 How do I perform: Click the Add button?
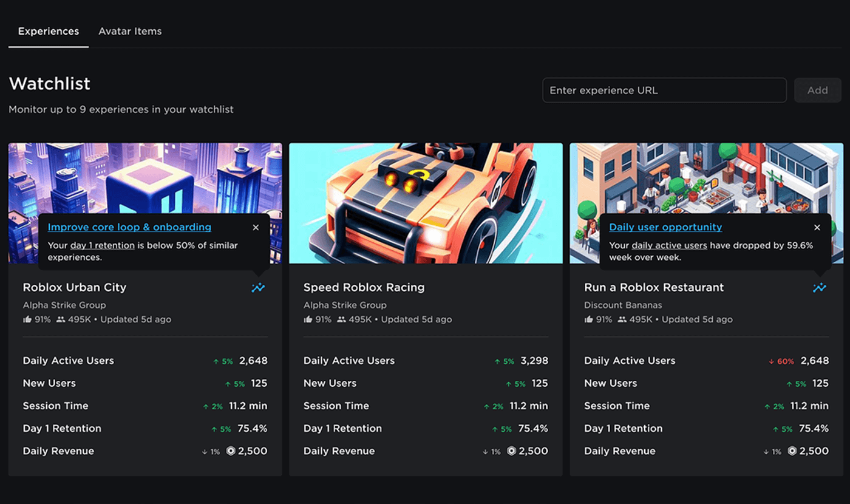tap(818, 90)
